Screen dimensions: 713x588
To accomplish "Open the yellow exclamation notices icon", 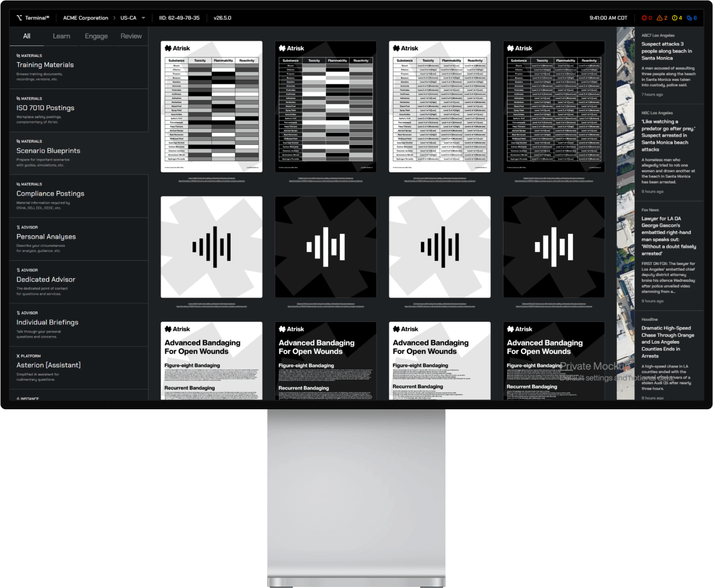I will [x=675, y=18].
